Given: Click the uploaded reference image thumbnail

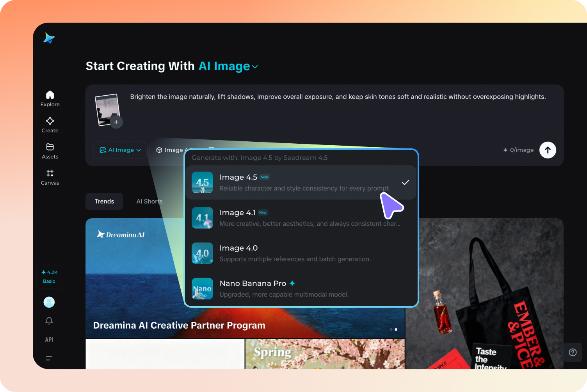Looking at the screenshot, I should 107,109.
